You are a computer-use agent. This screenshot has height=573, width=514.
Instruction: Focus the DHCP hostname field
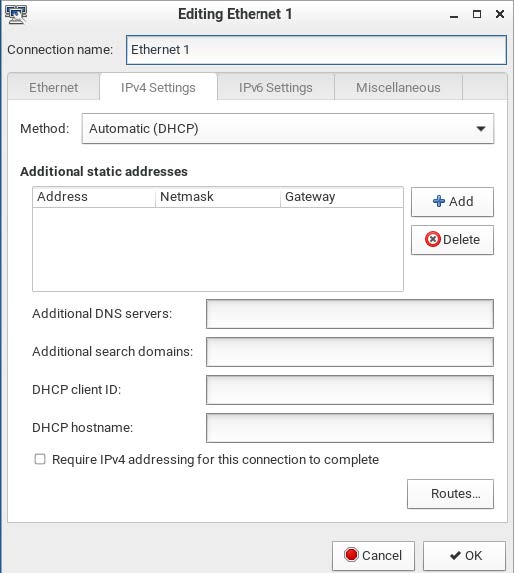pyautogui.click(x=350, y=428)
